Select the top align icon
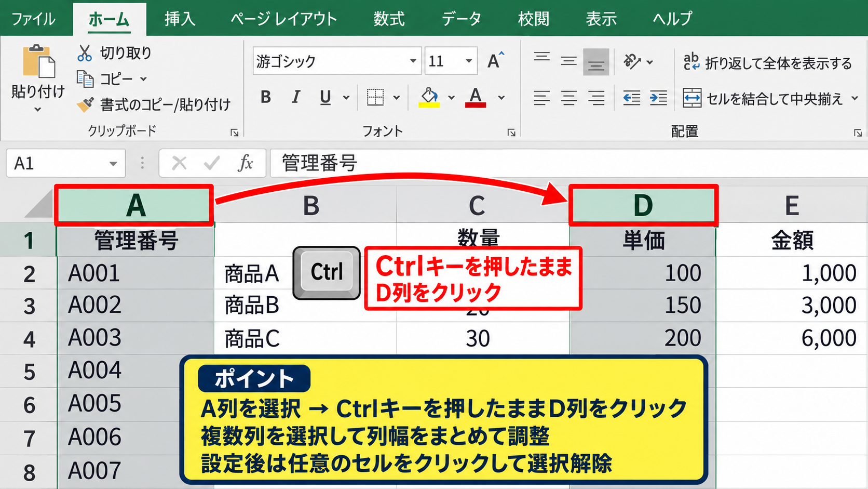Screen dimensions: 868x489 point(541,58)
